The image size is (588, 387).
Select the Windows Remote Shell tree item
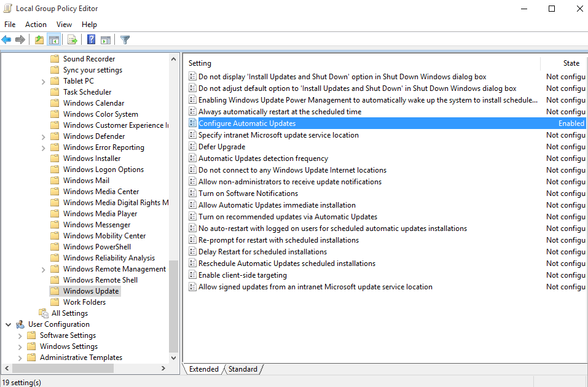(100, 279)
